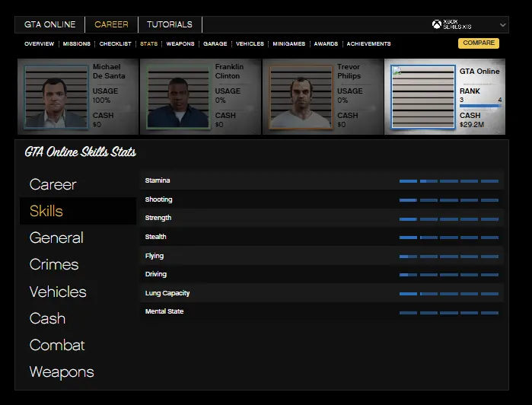Image resolution: width=532 pixels, height=405 pixels.
Task: Select General in the stats sidebar
Action: pos(56,238)
